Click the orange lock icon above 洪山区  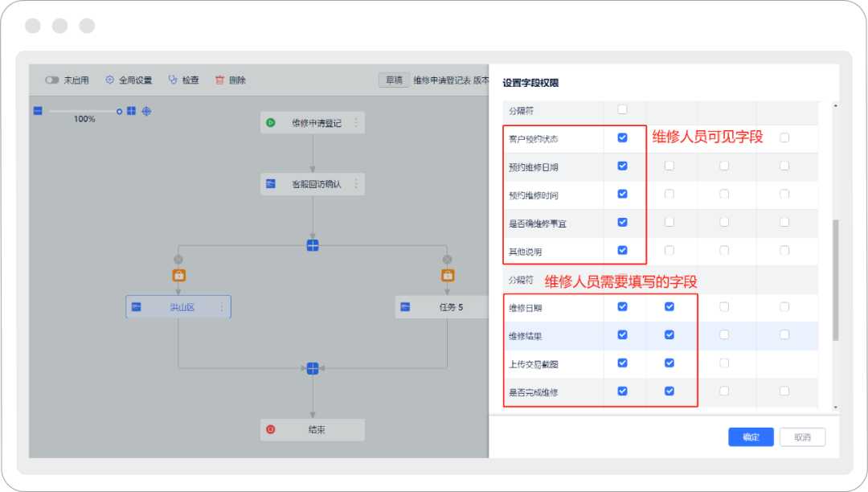point(178,275)
